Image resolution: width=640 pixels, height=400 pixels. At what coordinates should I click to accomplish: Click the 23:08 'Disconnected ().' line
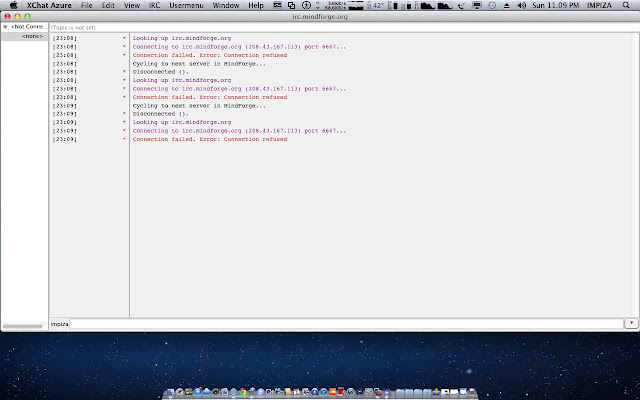pyautogui.click(x=161, y=72)
